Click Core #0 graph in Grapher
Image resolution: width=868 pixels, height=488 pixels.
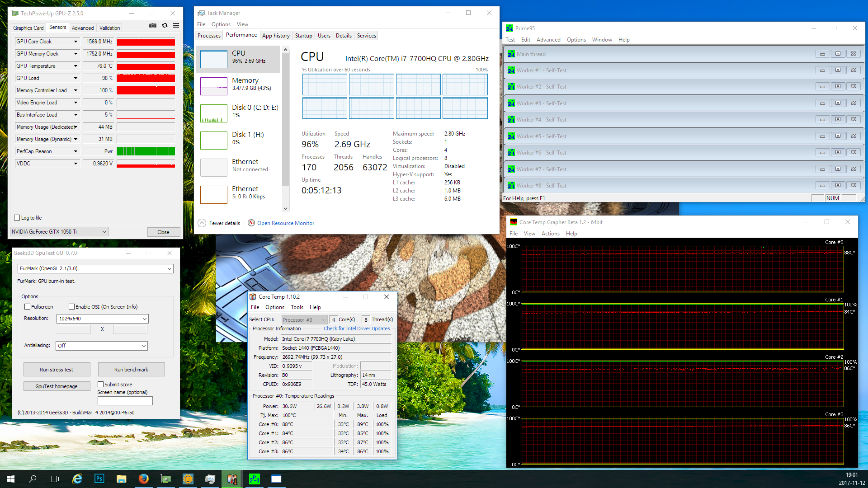pyautogui.click(x=682, y=269)
